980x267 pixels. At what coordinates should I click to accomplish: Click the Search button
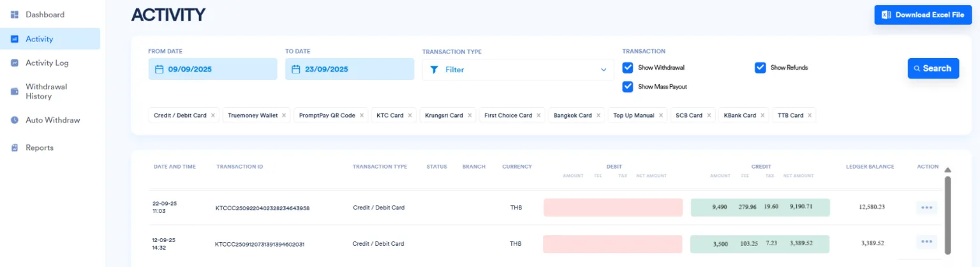[933, 68]
